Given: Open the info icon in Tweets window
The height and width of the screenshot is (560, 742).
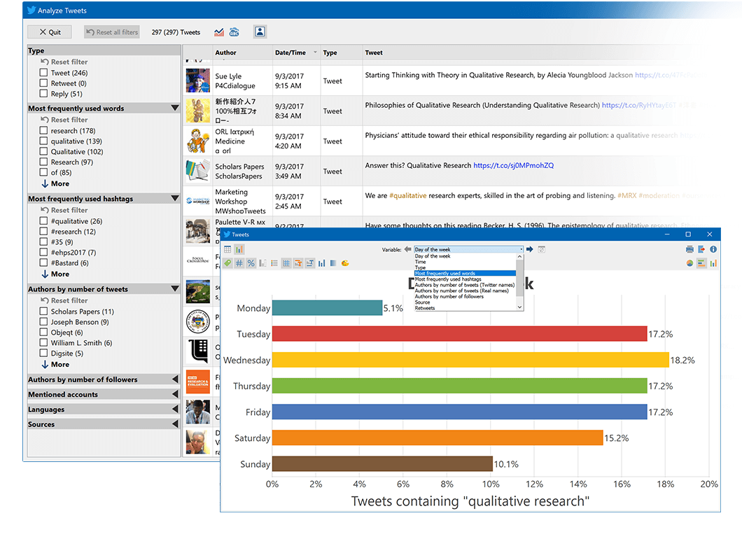Looking at the screenshot, I should point(713,249).
